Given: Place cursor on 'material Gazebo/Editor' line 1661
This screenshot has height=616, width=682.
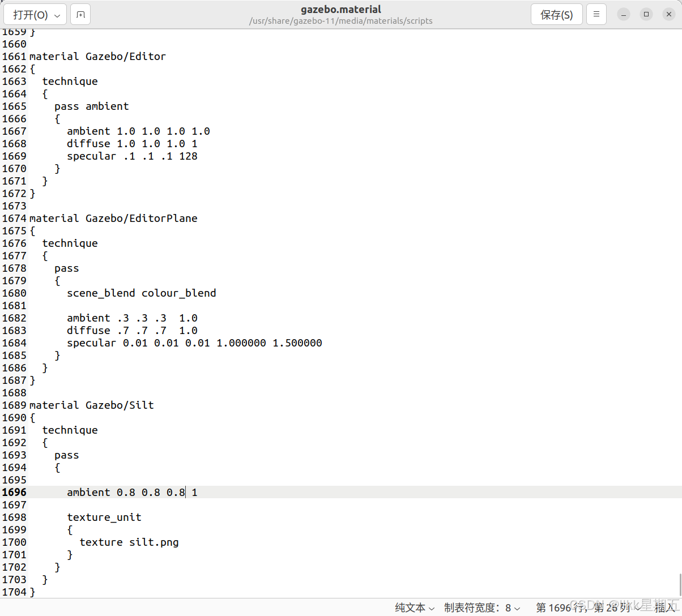Looking at the screenshot, I should [97, 57].
